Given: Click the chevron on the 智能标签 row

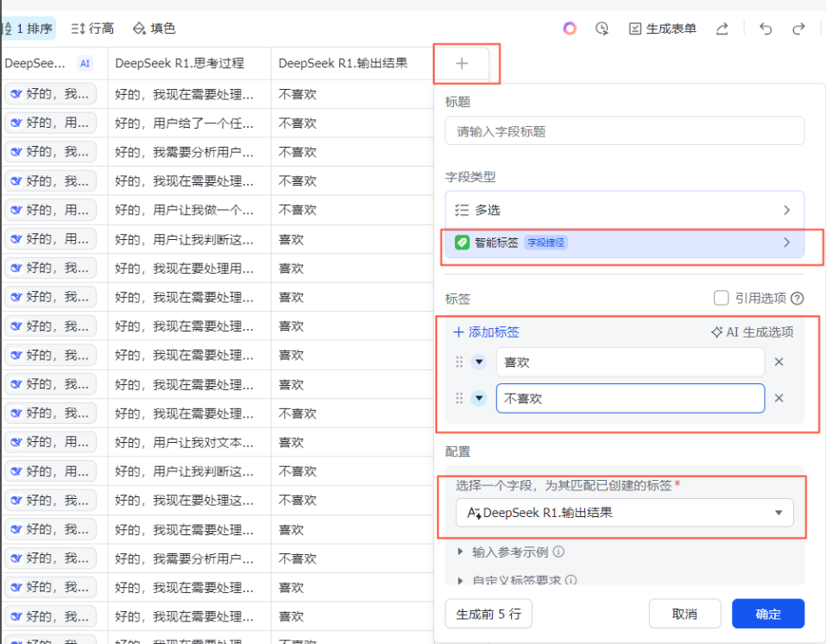Looking at the screenshot, I should [786, 243].
